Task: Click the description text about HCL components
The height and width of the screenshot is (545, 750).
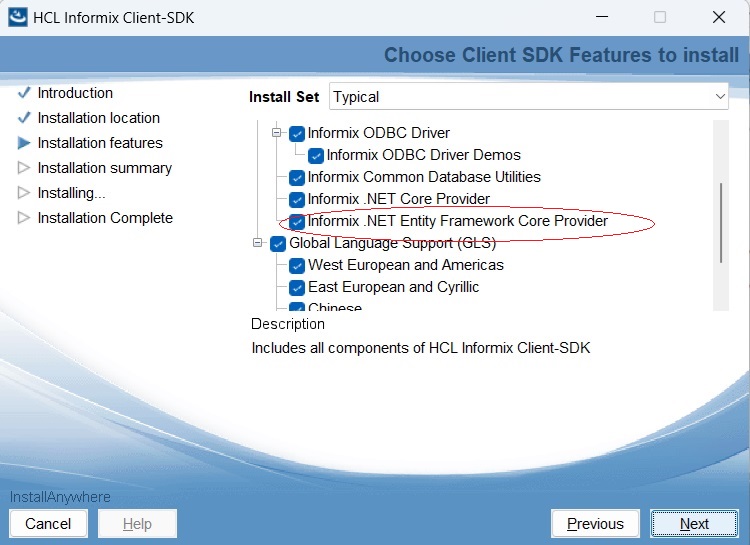Action: click(420, 348)
